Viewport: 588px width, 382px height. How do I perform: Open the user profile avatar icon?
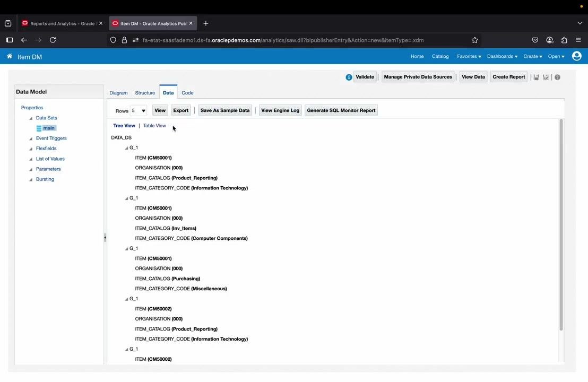(x=576, y=56)
